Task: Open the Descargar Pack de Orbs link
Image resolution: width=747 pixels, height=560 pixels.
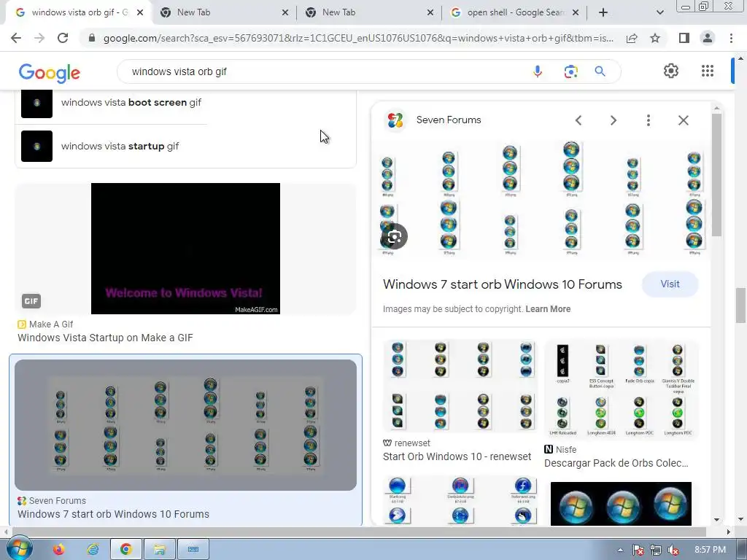Action: click(x=616, y=463)
